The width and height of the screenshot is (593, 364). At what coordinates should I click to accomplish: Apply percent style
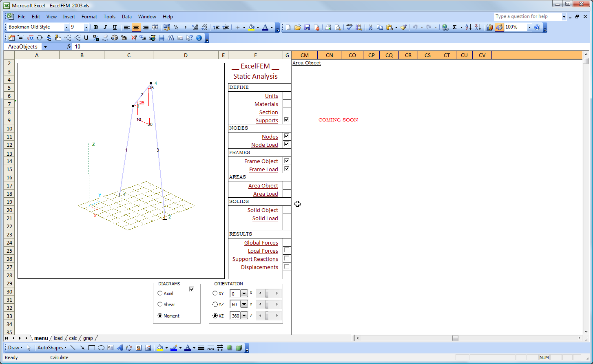click(x=176, y=27)
